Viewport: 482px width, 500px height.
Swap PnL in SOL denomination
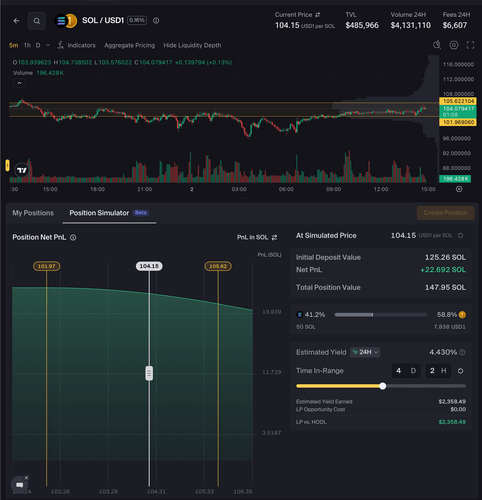click(x=274, y=237)
